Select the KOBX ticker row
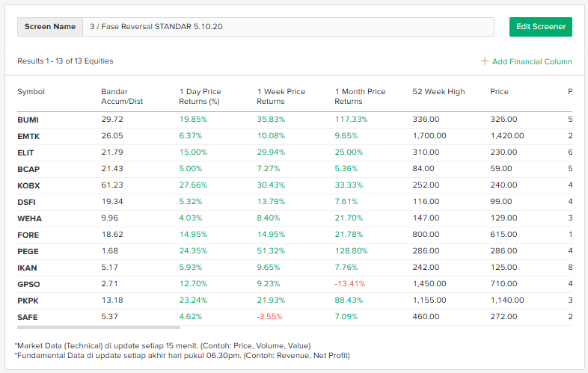This screenshot has width=588, height=373. click(x=28, y=185)
